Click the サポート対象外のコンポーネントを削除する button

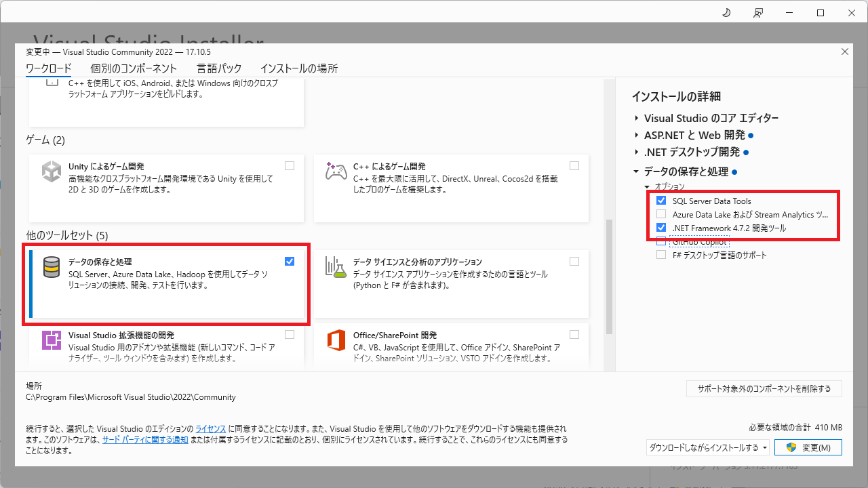click(x=764, y=388)
